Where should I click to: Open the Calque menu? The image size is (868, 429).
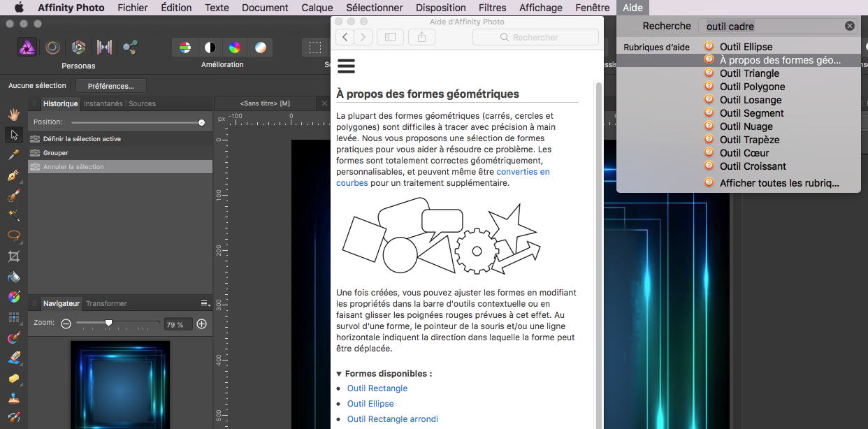tap(317, 8)
